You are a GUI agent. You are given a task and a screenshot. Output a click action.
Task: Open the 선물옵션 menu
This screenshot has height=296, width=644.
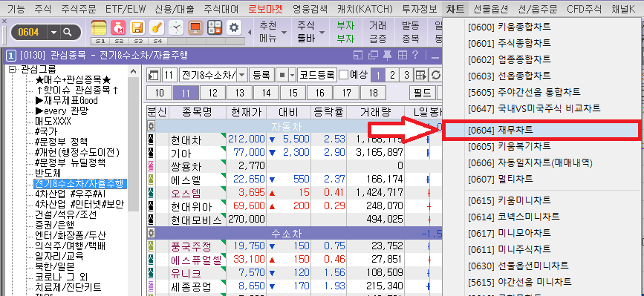490,8
